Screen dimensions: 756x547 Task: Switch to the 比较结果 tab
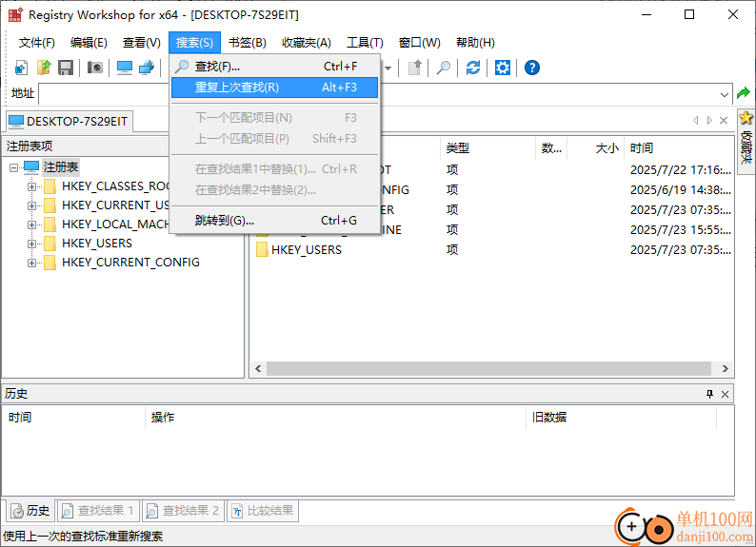(263, 511)
